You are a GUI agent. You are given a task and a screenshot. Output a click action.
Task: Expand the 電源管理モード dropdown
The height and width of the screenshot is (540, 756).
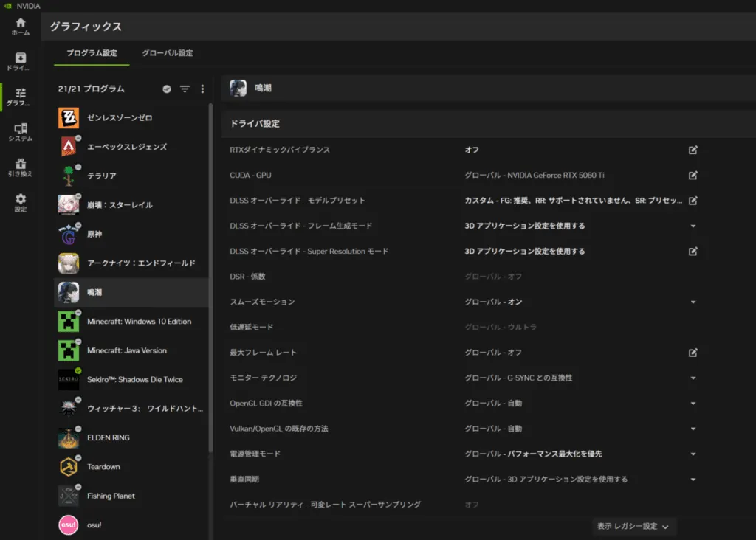tap(693, 454)
